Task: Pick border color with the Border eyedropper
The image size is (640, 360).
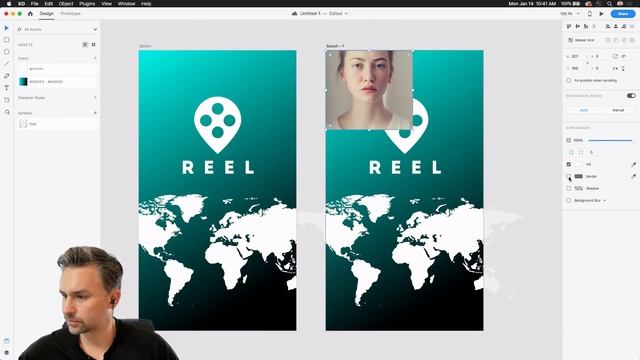Action: (x=633, y=176)
